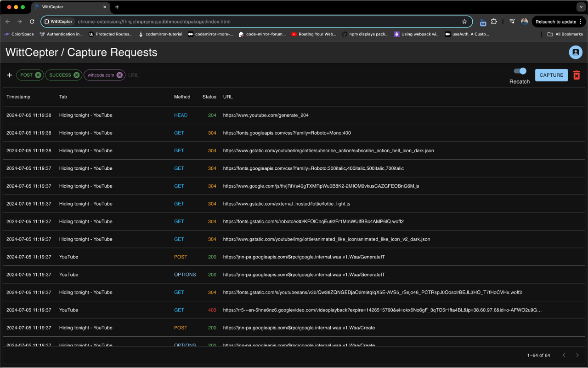Click the Status column header
Image resolution: width=588 pixels, height=368 pixels.
coord(209,97)
